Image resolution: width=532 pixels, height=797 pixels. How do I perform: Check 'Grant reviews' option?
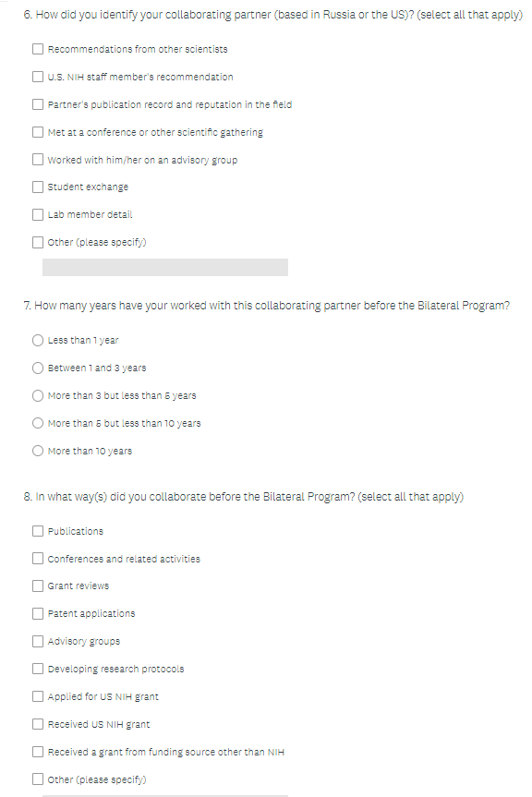pos(38,586)
